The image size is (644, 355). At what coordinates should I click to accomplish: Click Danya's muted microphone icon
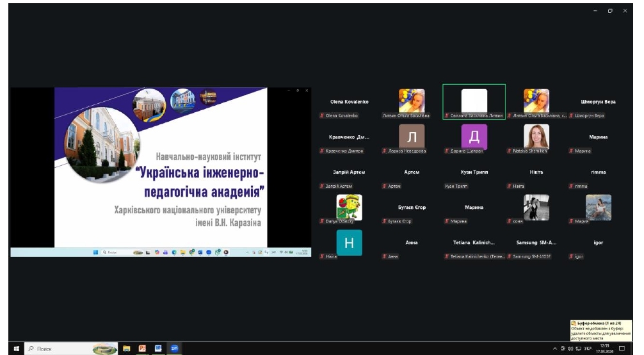322,221
